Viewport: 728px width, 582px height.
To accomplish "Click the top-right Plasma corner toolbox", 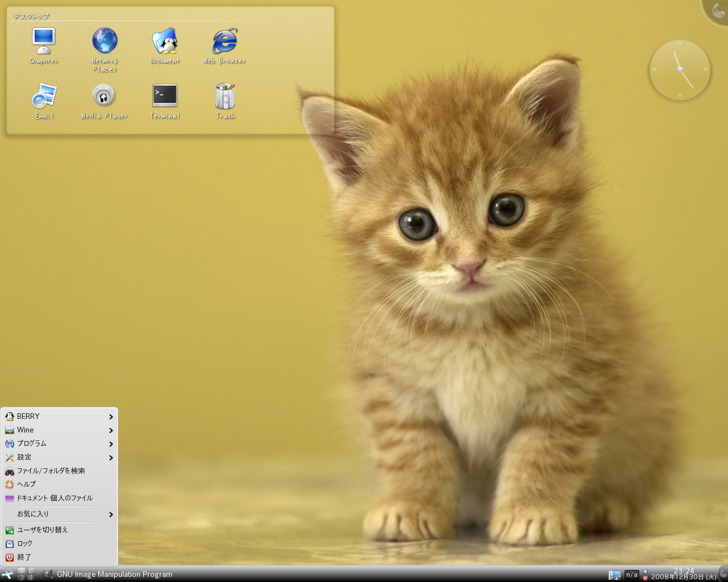I will [718, 10].
